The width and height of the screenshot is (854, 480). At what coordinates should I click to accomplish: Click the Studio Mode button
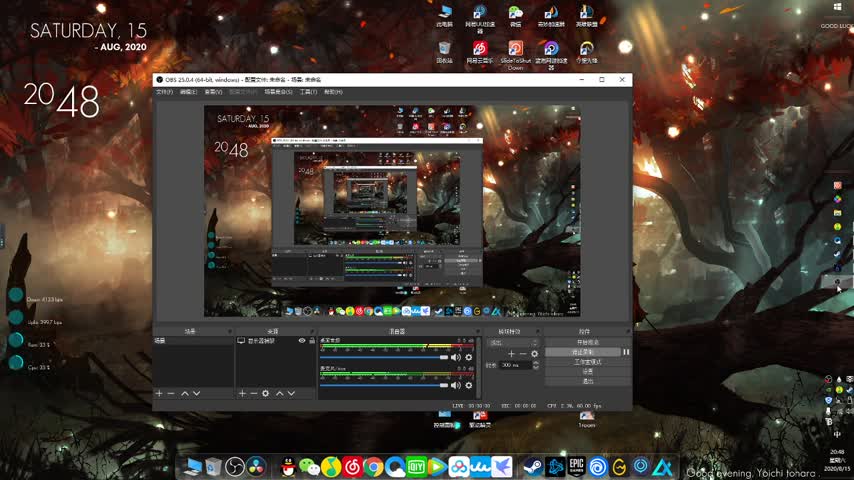click(588, 362)
